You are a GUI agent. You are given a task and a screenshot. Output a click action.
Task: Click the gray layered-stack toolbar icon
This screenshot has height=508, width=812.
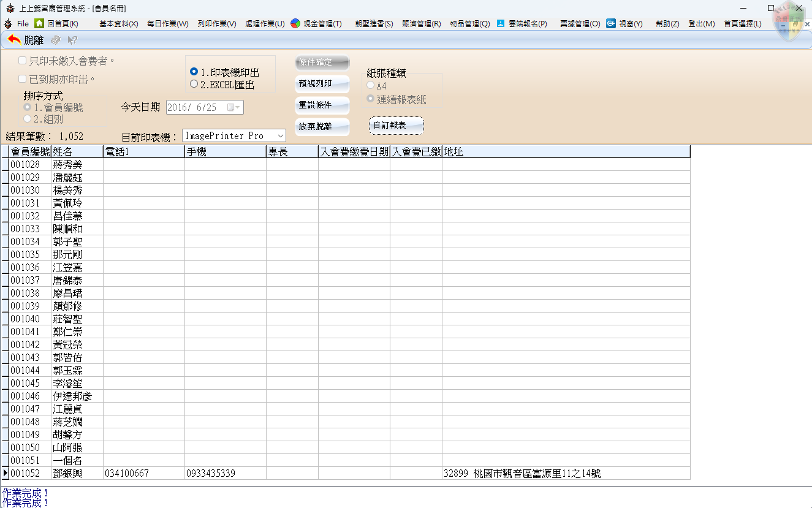click(x=55, y=40)
